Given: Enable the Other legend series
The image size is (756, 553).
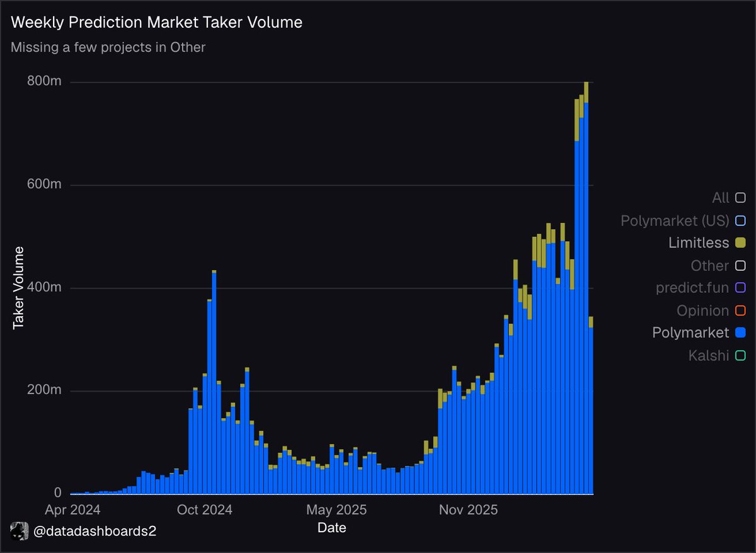Looking at the screenshot, I should pyautogui.click(x=740, y=265).
